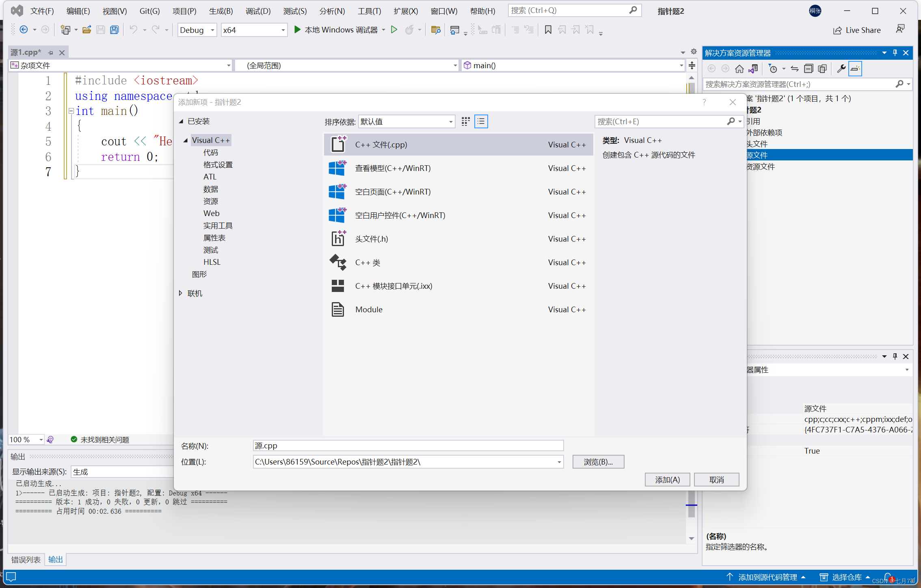Run with 本地 Windows 调试器 button

(x=336, y=30)
